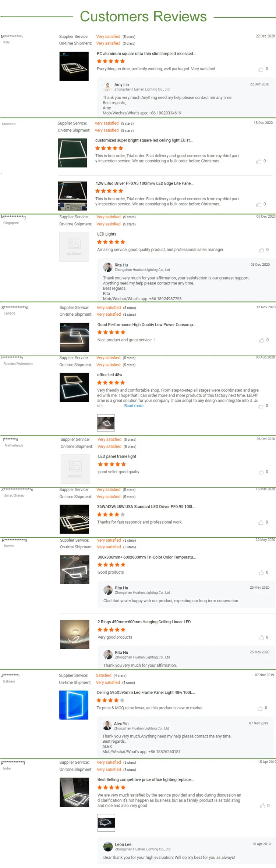The image size is (276, 868).
Task: Open PC aluminum square ultra thin lamp product
Action: pos(146,54)
